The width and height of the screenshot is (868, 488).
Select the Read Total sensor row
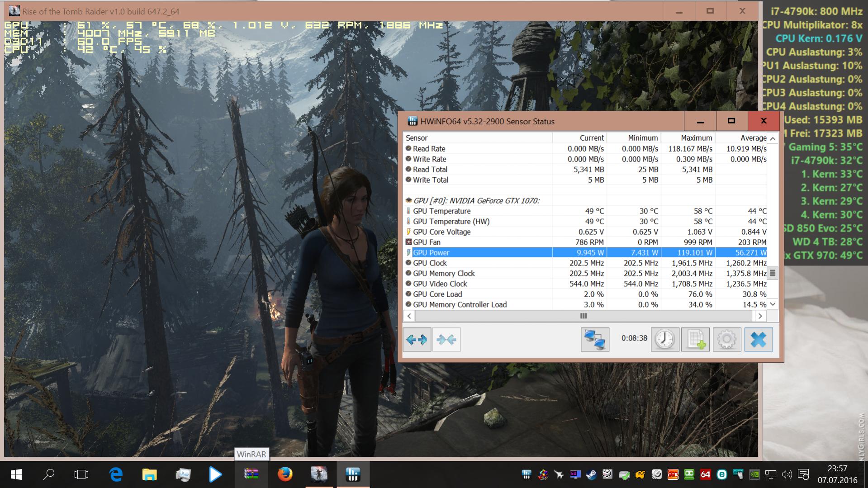[585, 170]
